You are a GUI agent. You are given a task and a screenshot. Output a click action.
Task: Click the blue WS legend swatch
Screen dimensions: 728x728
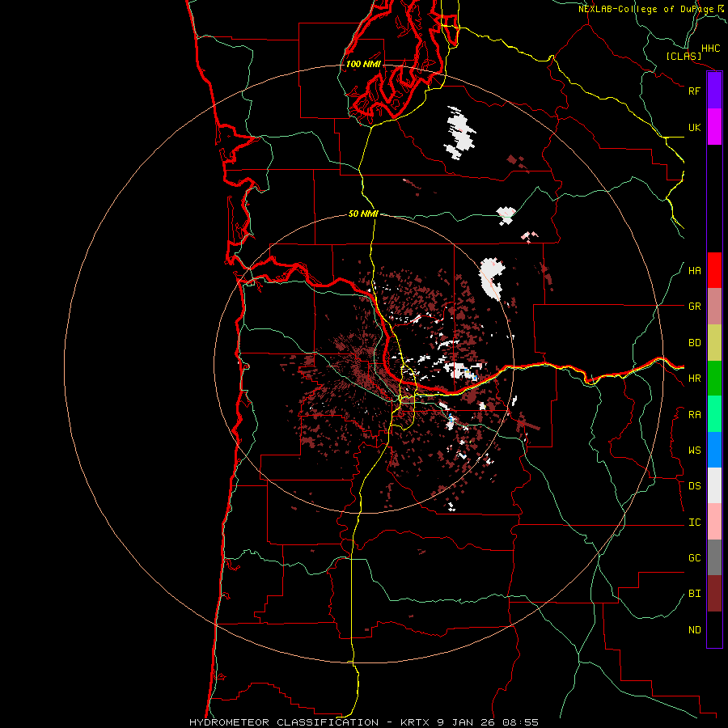[x=714, y=450]
